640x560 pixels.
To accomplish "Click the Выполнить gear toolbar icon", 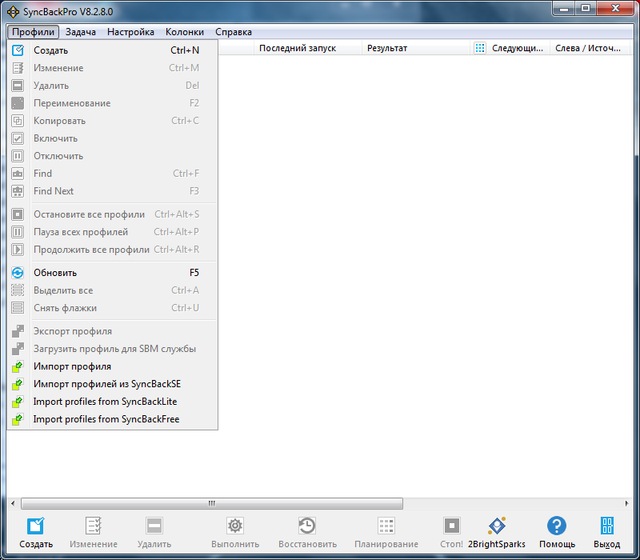I will pos(235,526).
